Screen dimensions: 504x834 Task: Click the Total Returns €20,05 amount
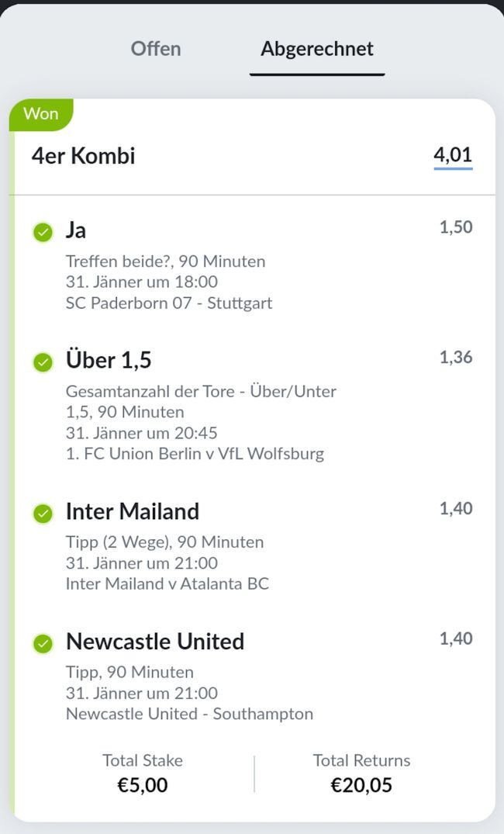click(x=361, y=785)
